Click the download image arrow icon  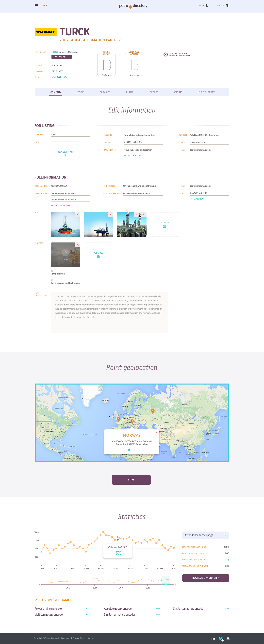[66, 156]
